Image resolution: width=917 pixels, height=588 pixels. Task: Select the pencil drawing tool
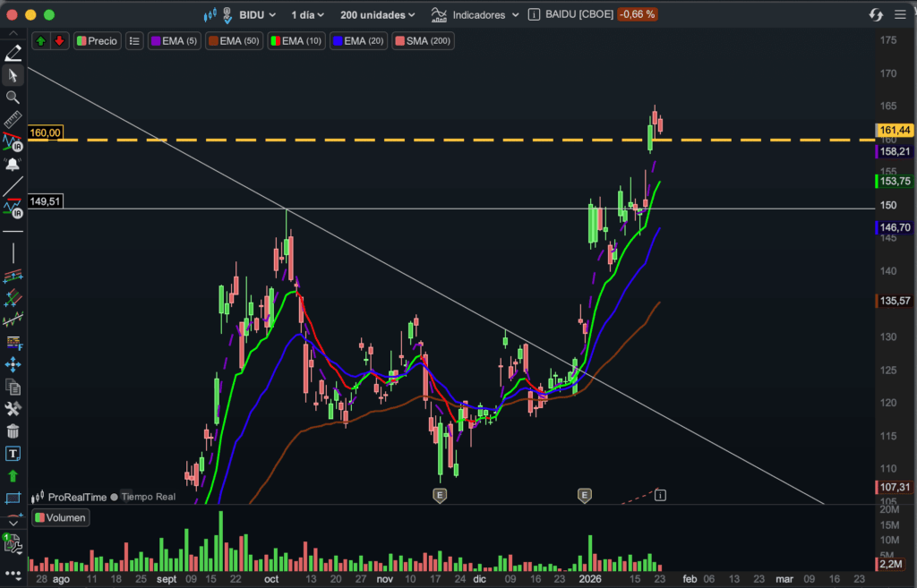click(13, 53)
